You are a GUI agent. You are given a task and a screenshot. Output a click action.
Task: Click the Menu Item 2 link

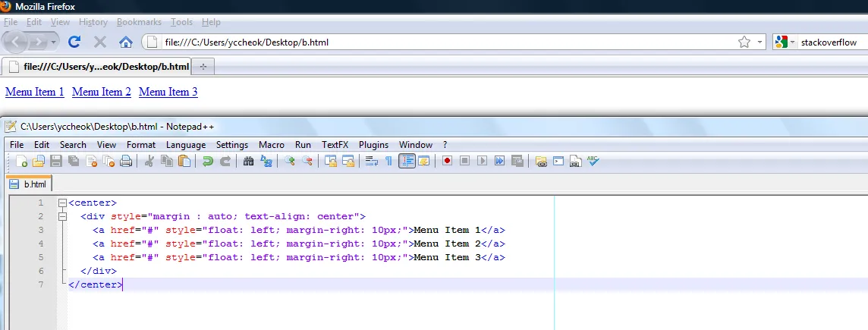tap(102, 92)
